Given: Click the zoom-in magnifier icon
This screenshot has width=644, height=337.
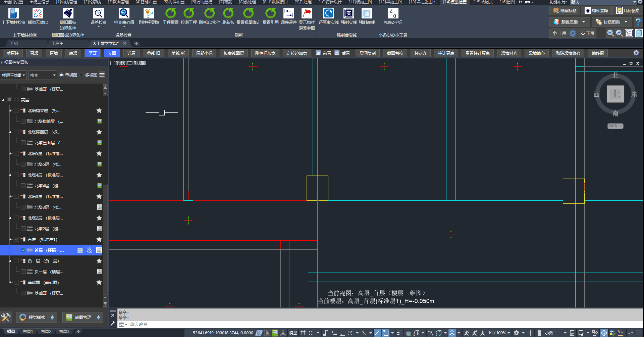Looking at the screenshot, I should click(x=610, y=33).
